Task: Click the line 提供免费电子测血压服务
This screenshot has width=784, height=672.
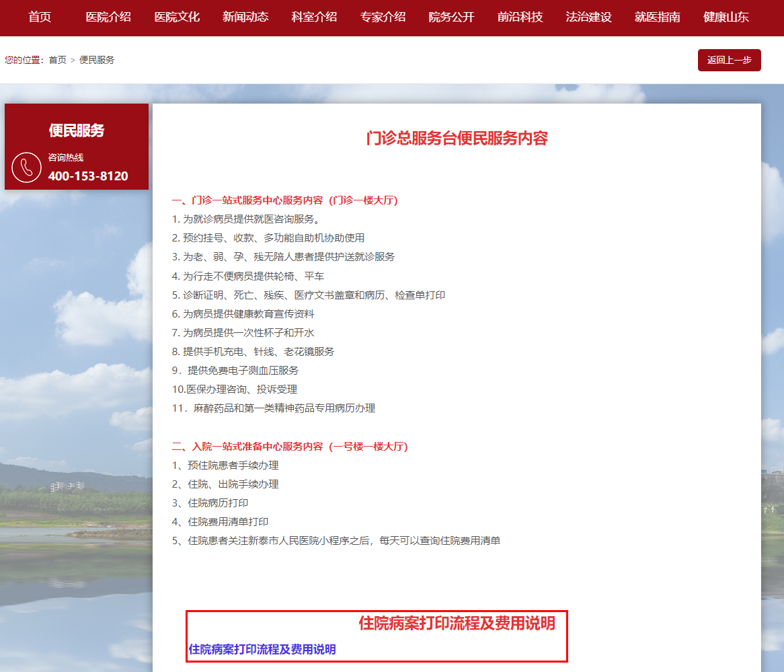Action: pos(235,370)
